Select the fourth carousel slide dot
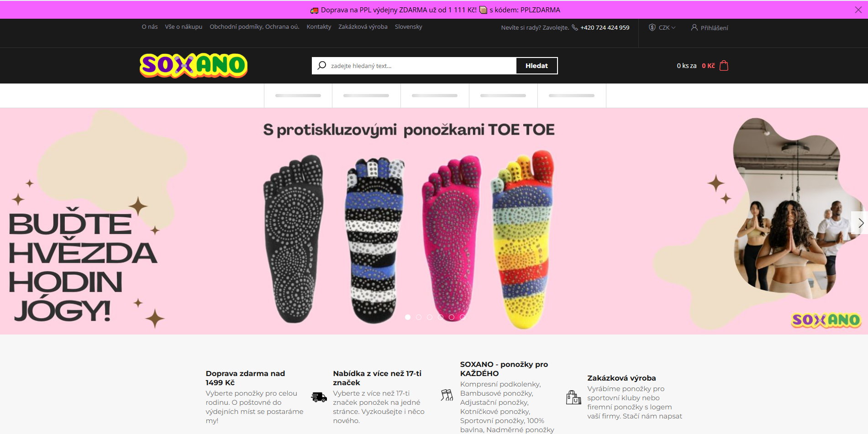Image resolution: width=868 pixels, height=434 pixels. (x=441, y=317)
